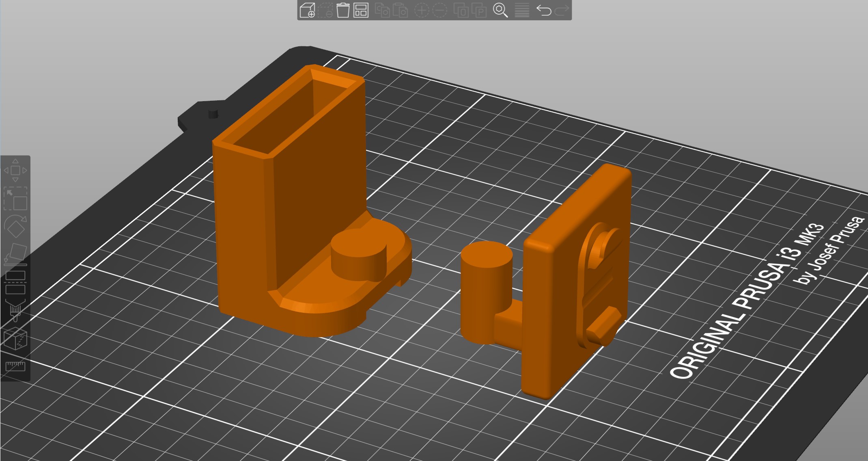The height and width of the screenshot is (461, 868).
Task: Click the 'ORIGINAL PRUSA i3 MK3' bed text
Action: pyautogui.click(x=747, y=301)
